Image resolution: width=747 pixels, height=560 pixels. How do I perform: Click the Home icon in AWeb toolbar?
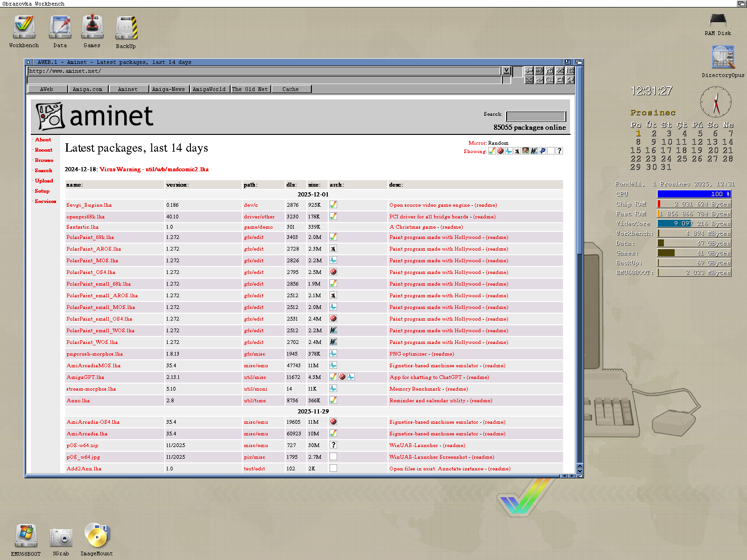pos(550,70)
